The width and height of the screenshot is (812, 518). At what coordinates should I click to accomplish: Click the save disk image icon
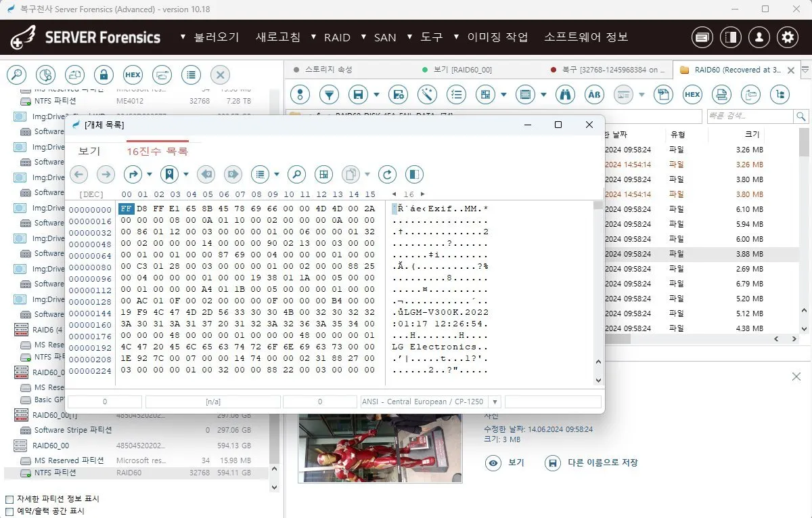pyautogui.click(x=162, y=74)
